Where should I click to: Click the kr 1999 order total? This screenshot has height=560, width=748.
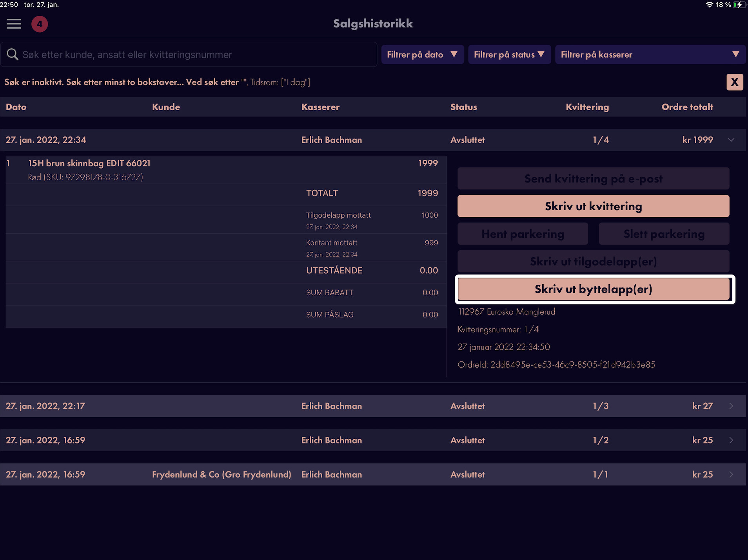697,140
